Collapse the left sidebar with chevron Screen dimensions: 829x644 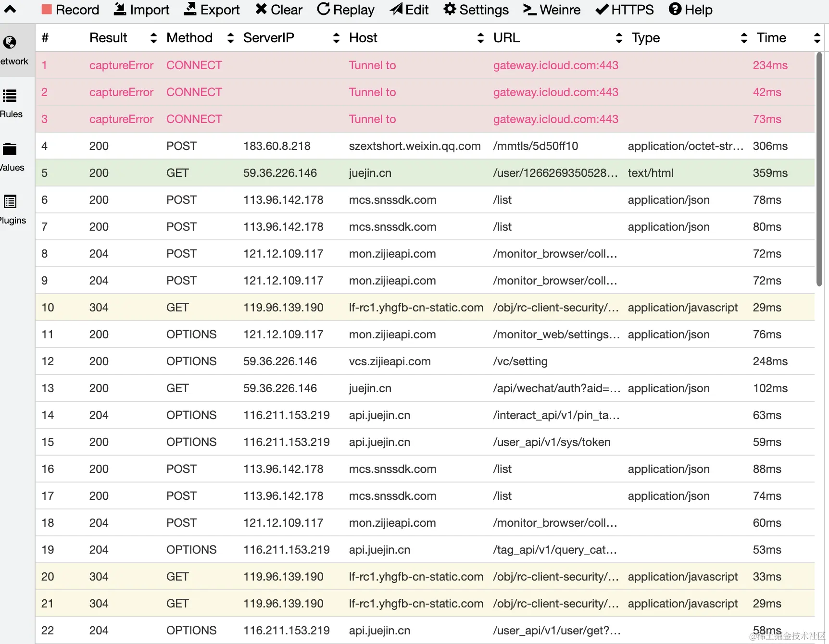pyautogui.click(x=10, y=9)
